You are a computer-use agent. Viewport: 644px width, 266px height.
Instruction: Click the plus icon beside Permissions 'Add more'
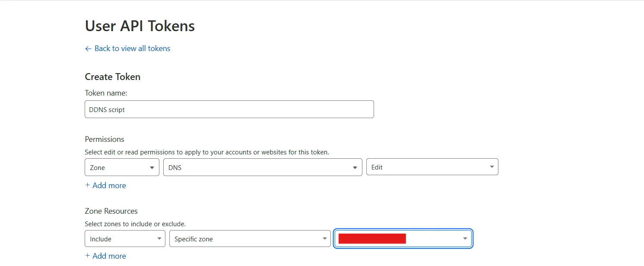88,185
